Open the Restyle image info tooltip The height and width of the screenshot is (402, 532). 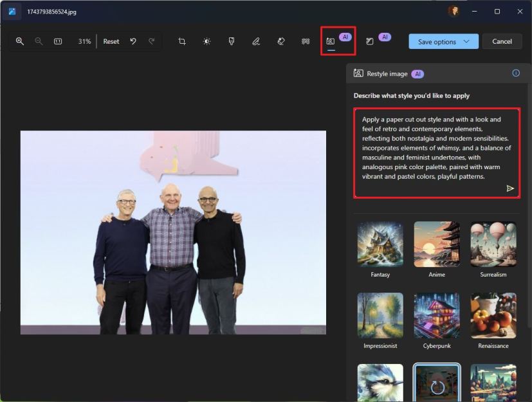click(516, 73)
